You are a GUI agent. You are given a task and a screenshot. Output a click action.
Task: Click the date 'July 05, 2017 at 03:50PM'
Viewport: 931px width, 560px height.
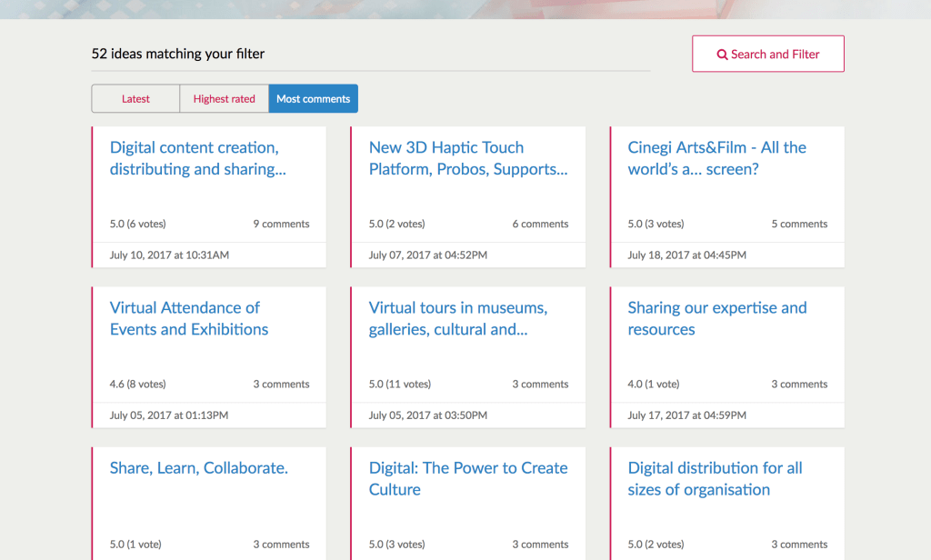tap(428, 415)
